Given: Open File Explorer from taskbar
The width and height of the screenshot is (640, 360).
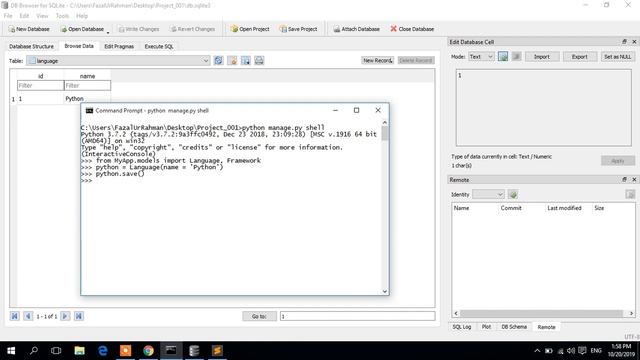Looking at the screenshot, I should [x=79, y=351].
